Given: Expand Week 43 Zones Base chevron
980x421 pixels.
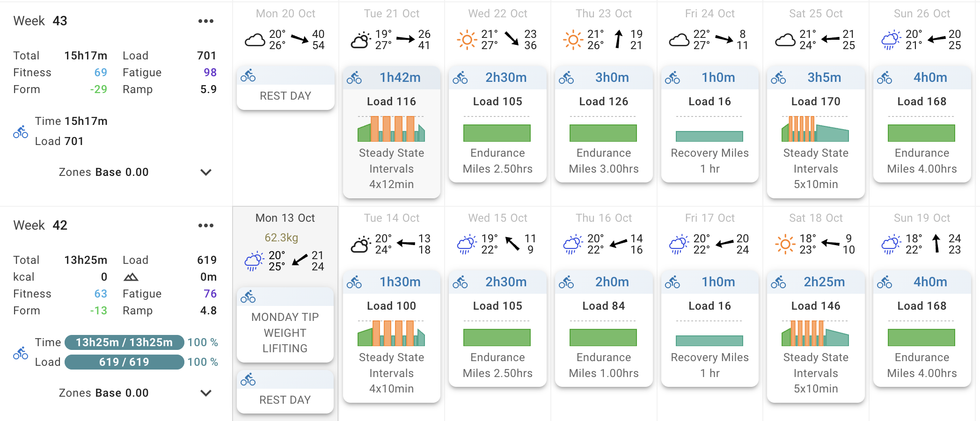Looking at the screenshot, I should pos(206,172).
